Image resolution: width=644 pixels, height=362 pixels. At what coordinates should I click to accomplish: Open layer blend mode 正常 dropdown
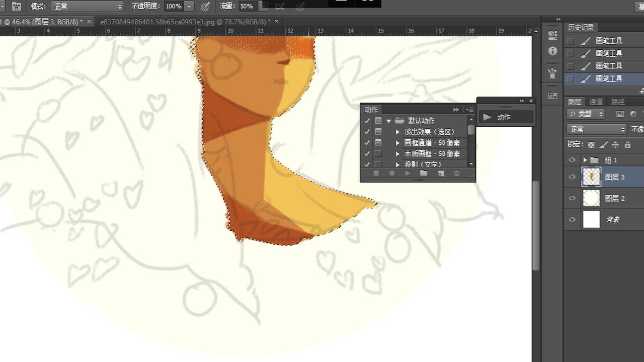pyautogui.click(x=597, y=129)
